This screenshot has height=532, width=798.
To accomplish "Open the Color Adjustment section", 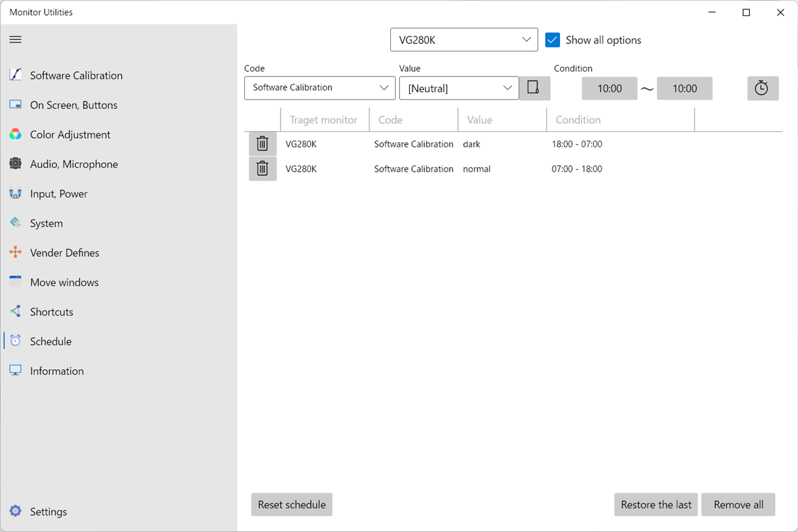I will pos(70,135).
